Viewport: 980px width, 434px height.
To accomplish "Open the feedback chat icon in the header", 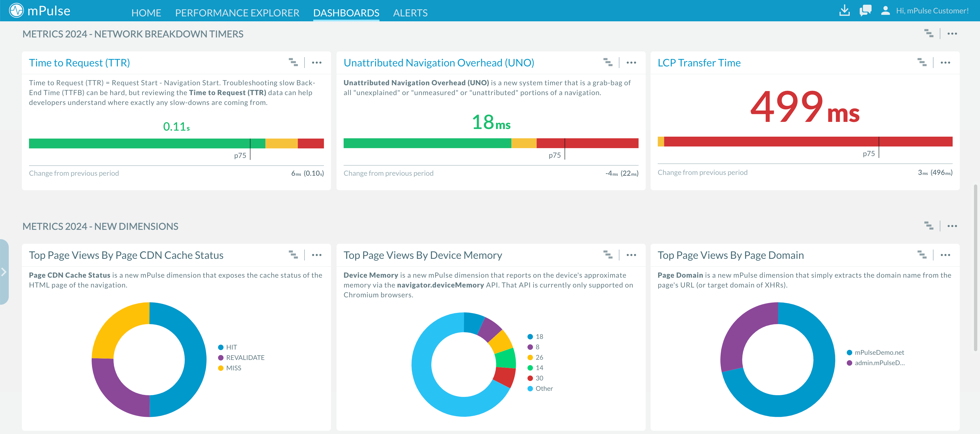I will click(x=865, y=10).
